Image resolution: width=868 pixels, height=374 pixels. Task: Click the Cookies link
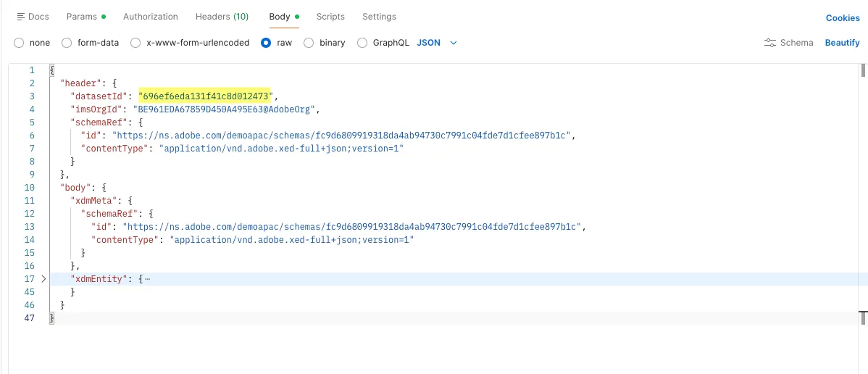pyautogui.click(x=843, y=17)
